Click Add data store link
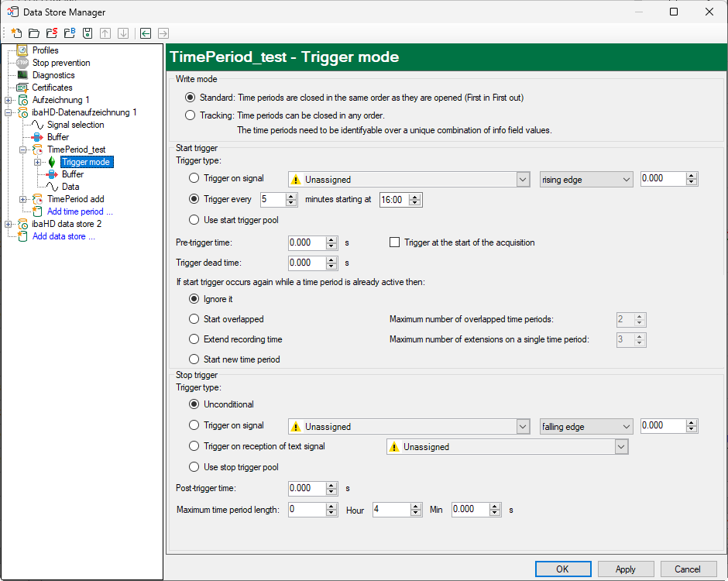 click(x=64, y=236)
